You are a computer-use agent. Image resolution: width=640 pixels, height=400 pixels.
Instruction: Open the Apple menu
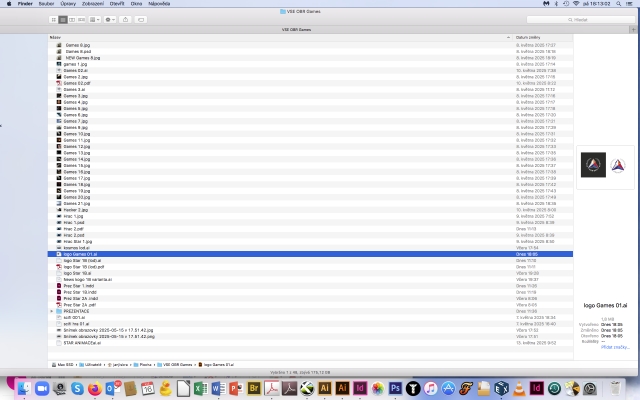pos(9,4)
